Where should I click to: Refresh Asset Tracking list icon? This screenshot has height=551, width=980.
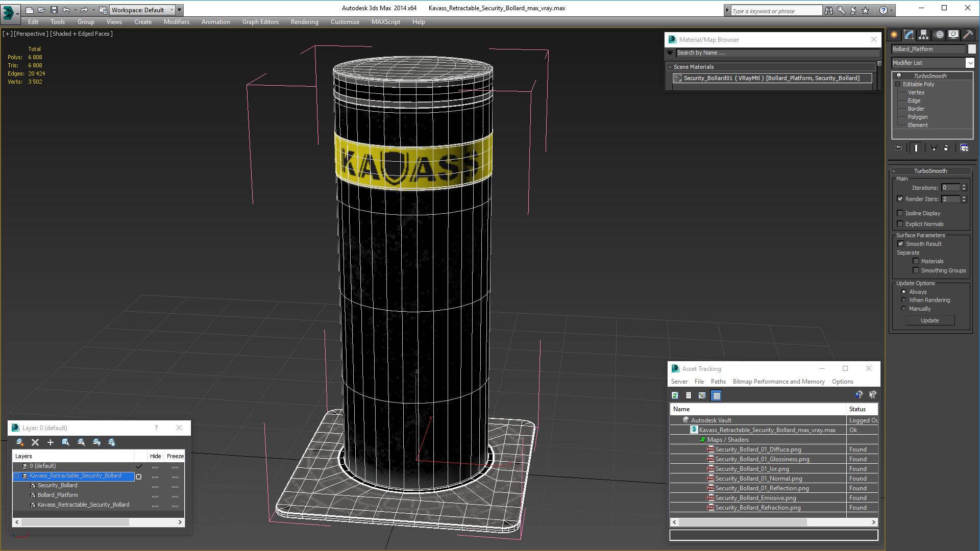675,395
